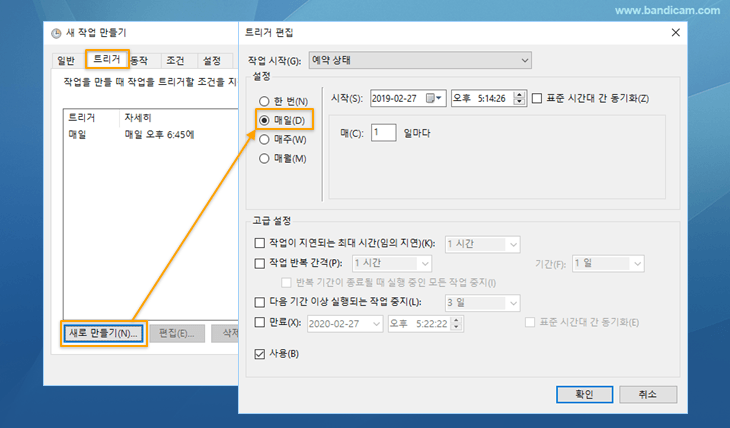The image size is (730, 428).
Task: Open the 만료 date 2020-02-27 dropdown
Action: (x=345, y=324)
